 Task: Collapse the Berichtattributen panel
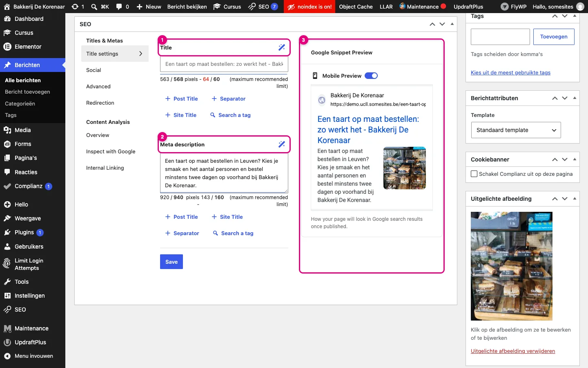pos(575,98)
